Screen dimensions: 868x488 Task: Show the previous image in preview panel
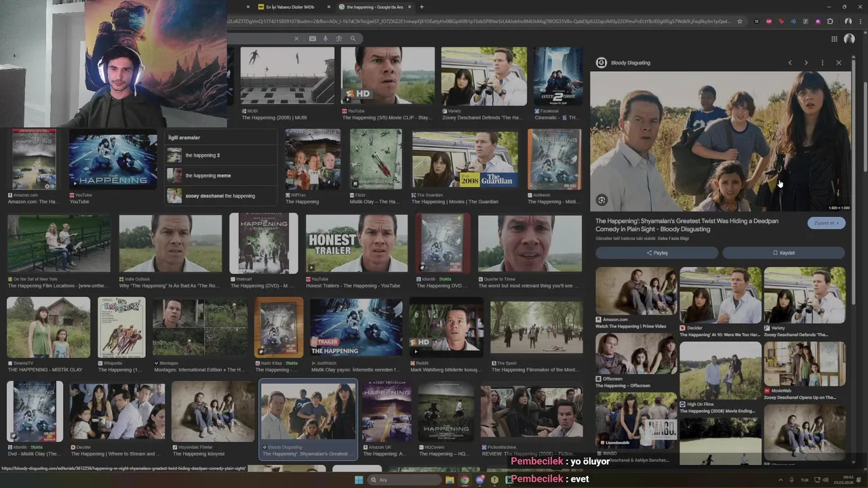click(x=789, y=62)
